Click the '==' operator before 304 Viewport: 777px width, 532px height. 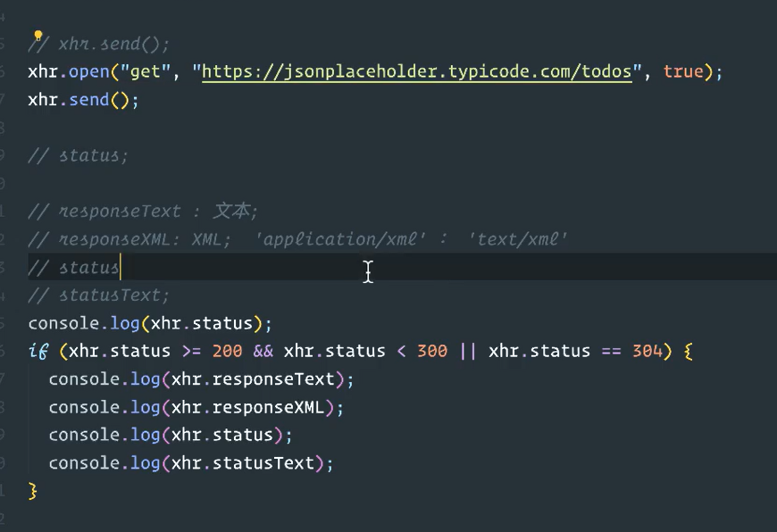pos(611,351)
